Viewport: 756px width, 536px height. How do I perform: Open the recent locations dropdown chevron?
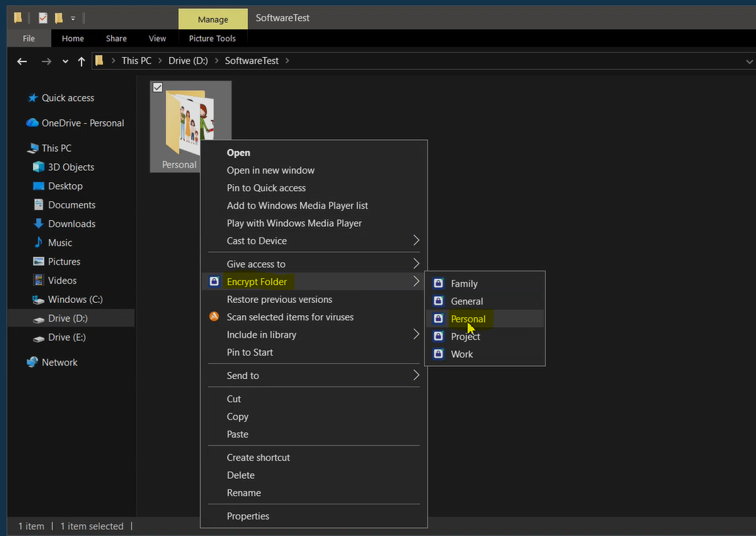click(x=65, y=61)
